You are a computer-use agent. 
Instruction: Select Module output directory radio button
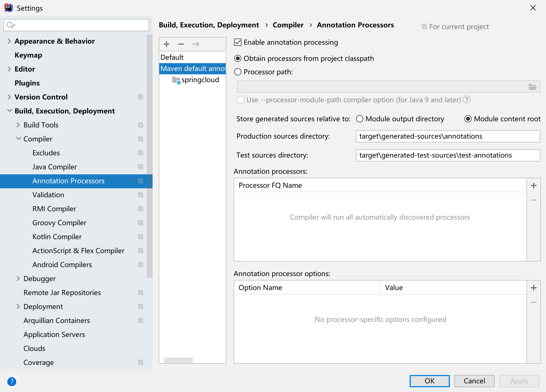(x=360, y=119)
